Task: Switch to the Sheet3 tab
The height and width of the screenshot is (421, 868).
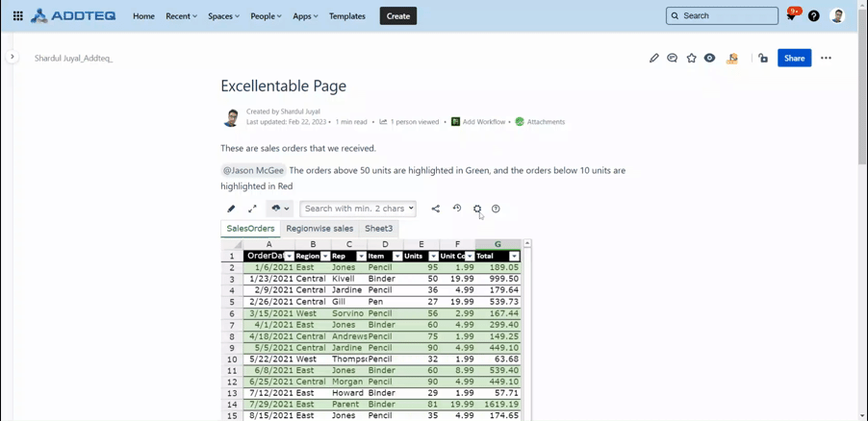Action: coord(378,229)
